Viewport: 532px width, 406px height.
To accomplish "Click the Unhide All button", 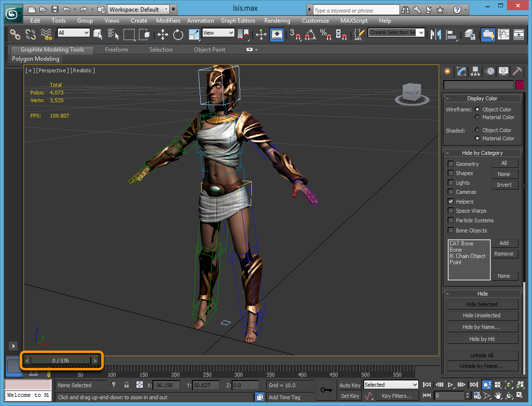I will [x=482, y=355].
